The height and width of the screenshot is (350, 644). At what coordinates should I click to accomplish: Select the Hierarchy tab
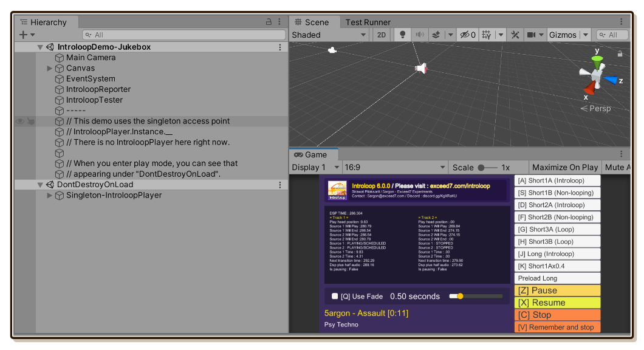[46, 22]
